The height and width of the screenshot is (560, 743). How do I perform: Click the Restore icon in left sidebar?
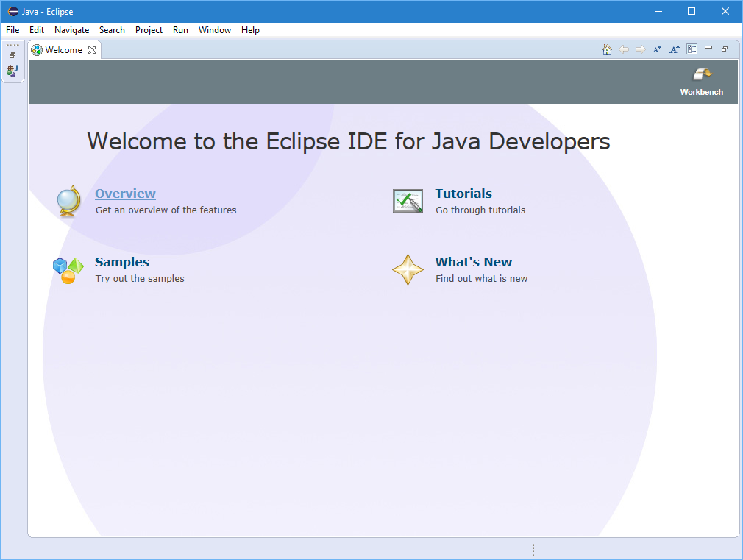(x=13, y=55)
